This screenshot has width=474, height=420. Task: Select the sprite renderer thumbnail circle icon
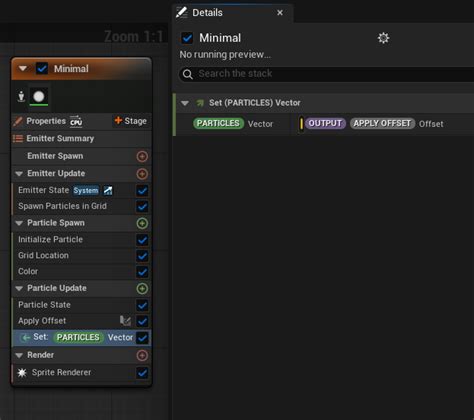(39, 97)
